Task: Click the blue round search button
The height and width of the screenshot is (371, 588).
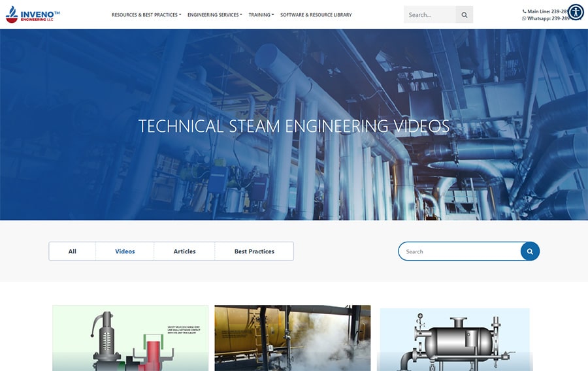Action: 530,251
